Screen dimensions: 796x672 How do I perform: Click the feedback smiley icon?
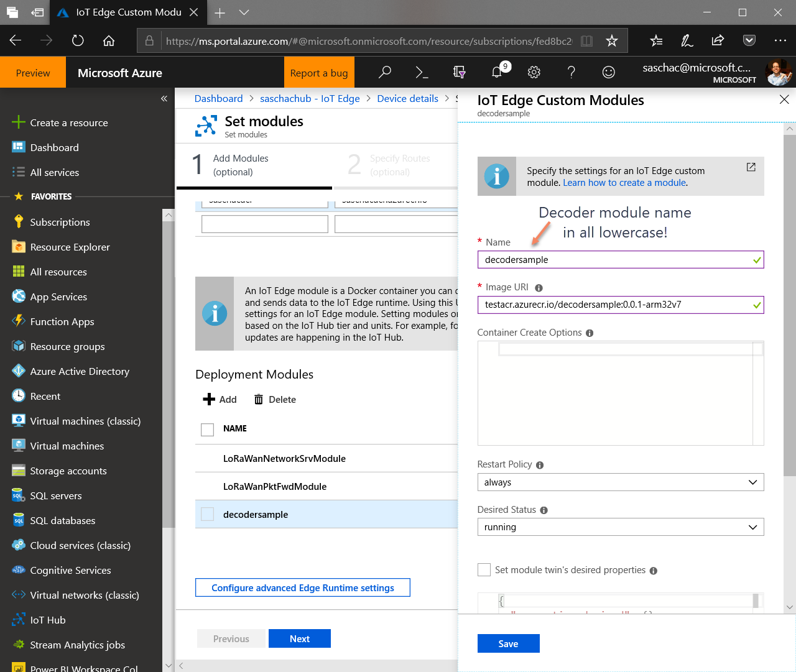click(x=608, y=73)
